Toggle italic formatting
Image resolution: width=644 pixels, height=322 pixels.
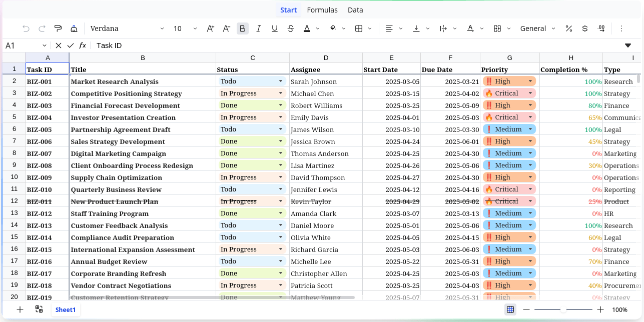(x=259, y=28)
